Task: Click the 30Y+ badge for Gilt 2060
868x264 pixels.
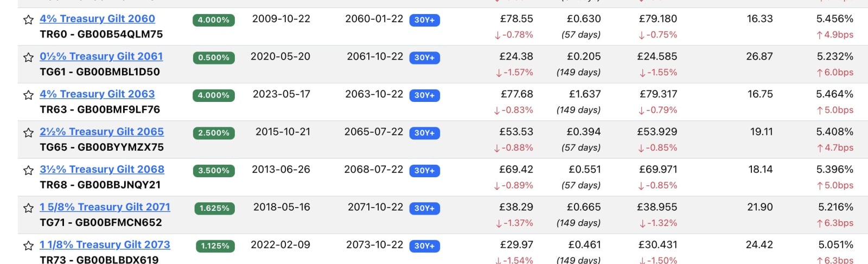Action: [424, 20]
